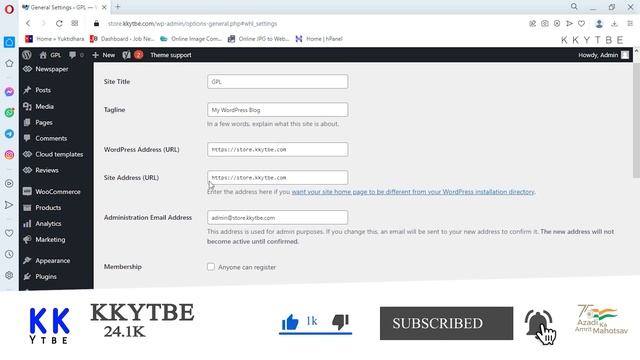This screenshot has height=360, width=640.
Task: Click the Site Address URL field
Action: (277, 178)
